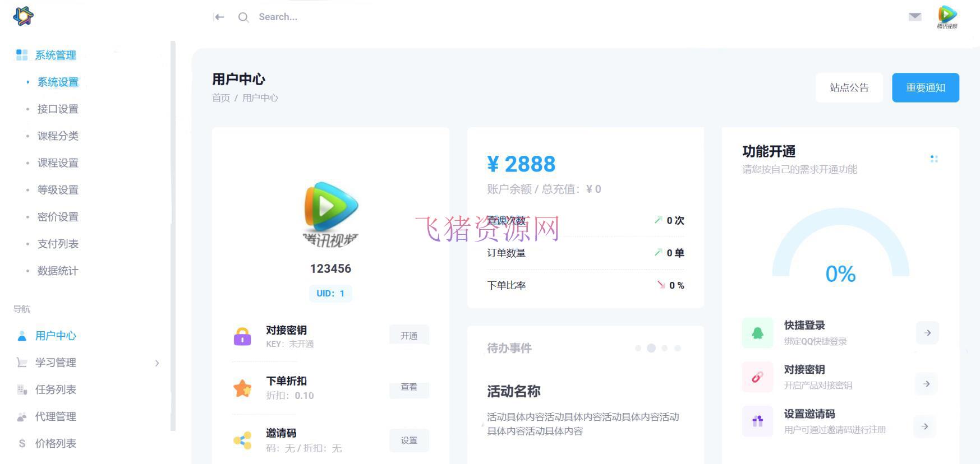Open 功能开通 options dots menu
980x464 pixels.
[x=934, y=159]
